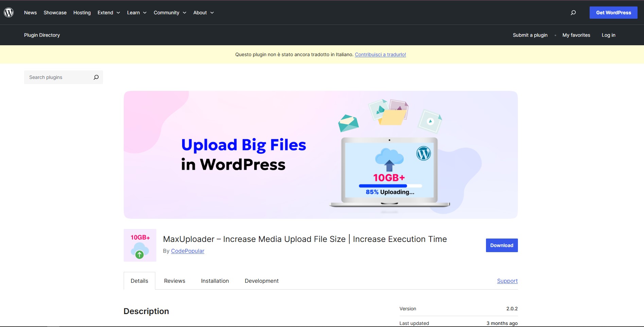The height and width of the screenshot is (327, 644).
Task: Open Showcase in the top navigation
Action: click(x=55, y=13)
